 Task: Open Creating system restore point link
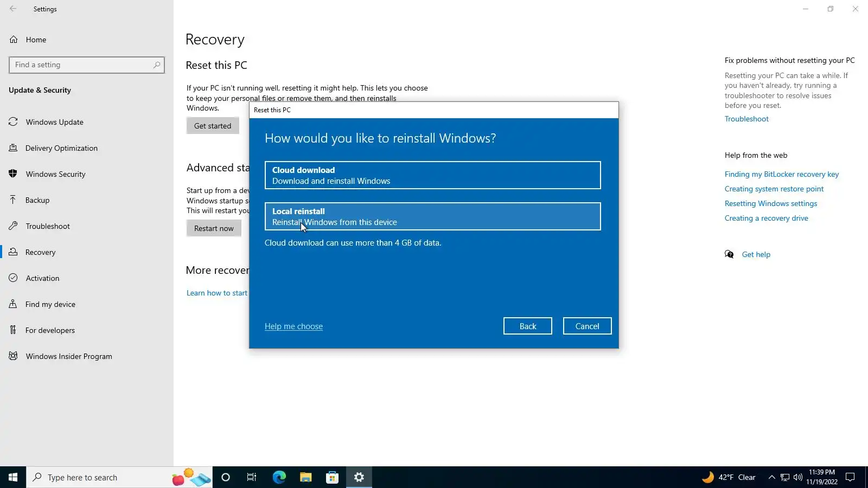[774, 189]
